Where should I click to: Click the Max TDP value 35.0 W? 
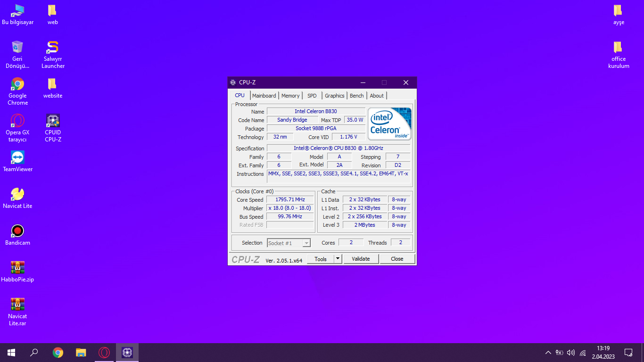pyautogui.click(x=355, y=120)
